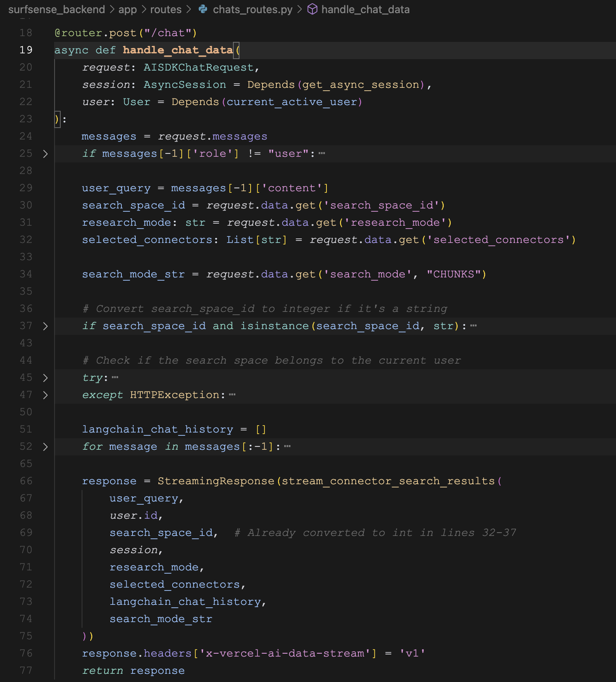
Task: Click the 'Convert search_space_id to integer' comment
Action: (265, 309)
